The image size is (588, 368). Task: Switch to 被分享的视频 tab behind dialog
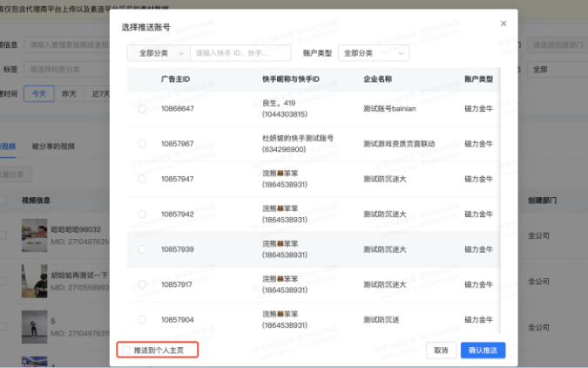coord(53,147)
